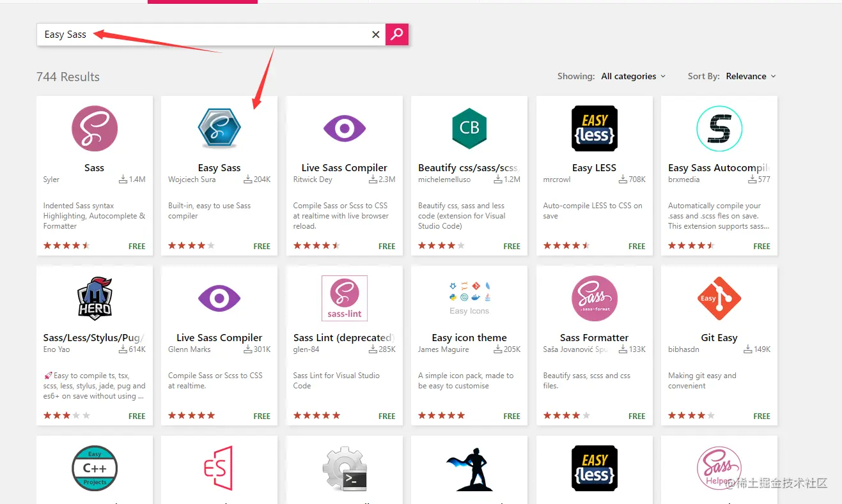Clear the search text with the X

click(x=376, y=34)
